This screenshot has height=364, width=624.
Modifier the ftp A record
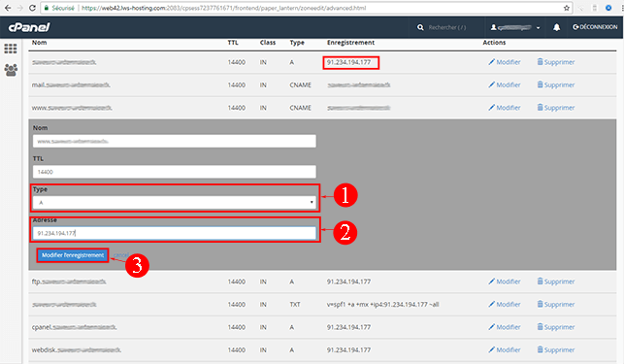(505, 281)
